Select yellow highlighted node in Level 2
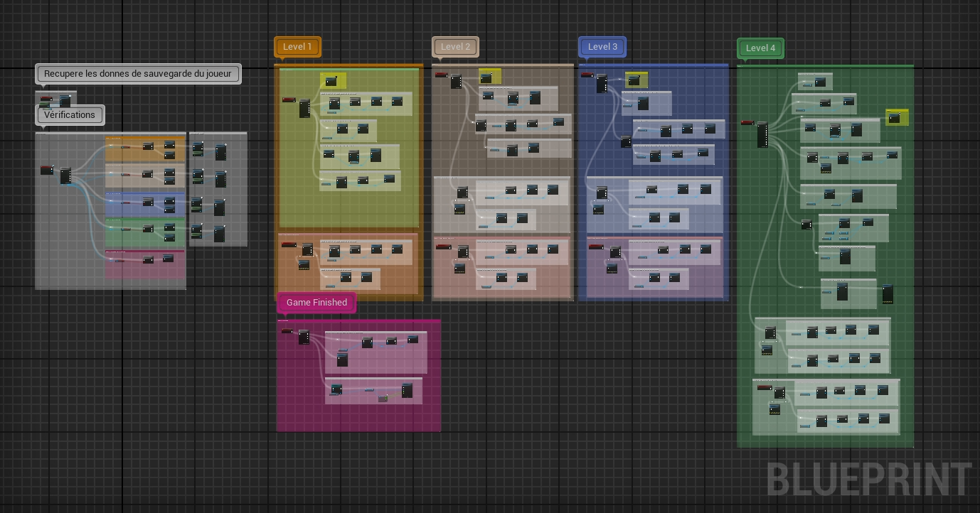This screenshot has height=513, width=980. (x=490, y=77)
